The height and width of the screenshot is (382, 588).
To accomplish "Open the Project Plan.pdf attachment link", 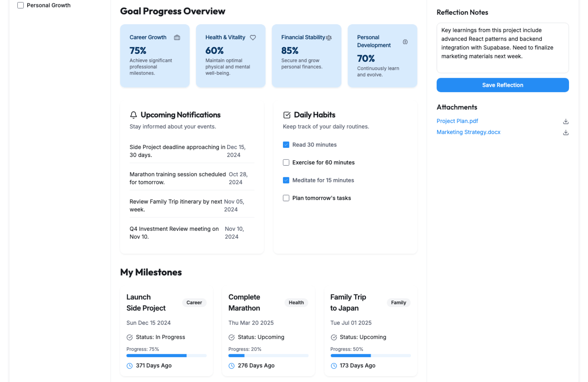I will (457, 121).
